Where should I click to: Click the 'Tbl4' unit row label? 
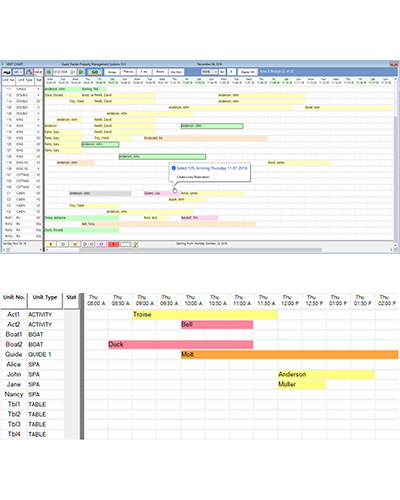coord(14,434)
